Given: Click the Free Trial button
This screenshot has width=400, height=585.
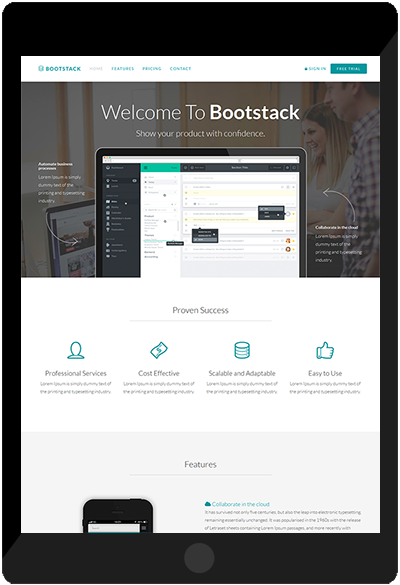Looking at the screenshot, I should coord(349,69).
